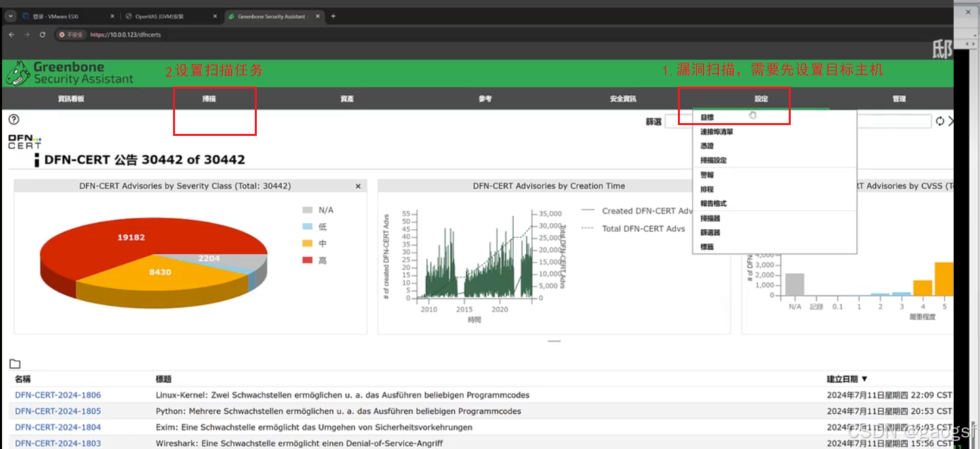Sort table by 名稱 column header
Image resolution: width=980 pixels, height=449 pixels.
pyautogui.click(x=23, y=379)
